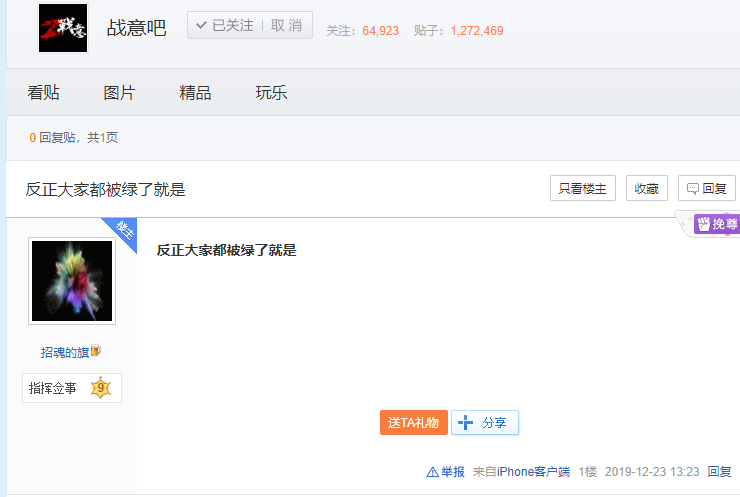Toggle the 已关注 follow status button

225,26
